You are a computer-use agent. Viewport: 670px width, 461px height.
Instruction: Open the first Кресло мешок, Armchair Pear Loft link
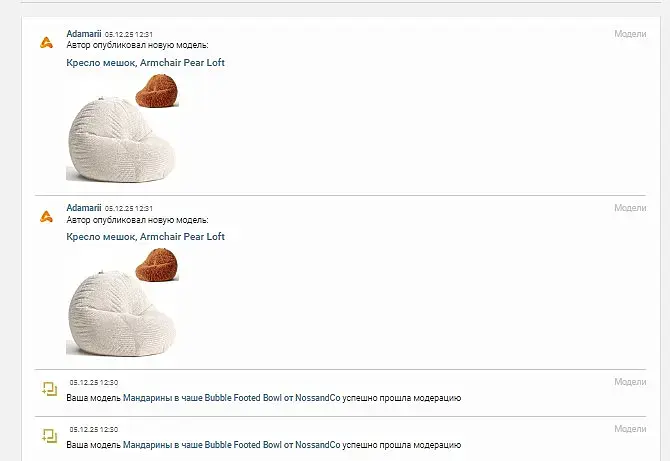click(145, 62)
